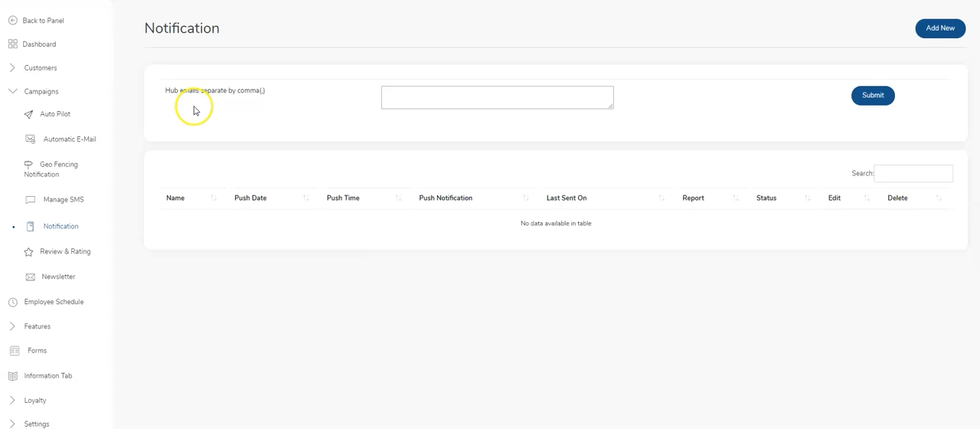980x429 pixels.
Task: Open the Information Tab page
Action: pyautogui.click(x=47, y=376)
